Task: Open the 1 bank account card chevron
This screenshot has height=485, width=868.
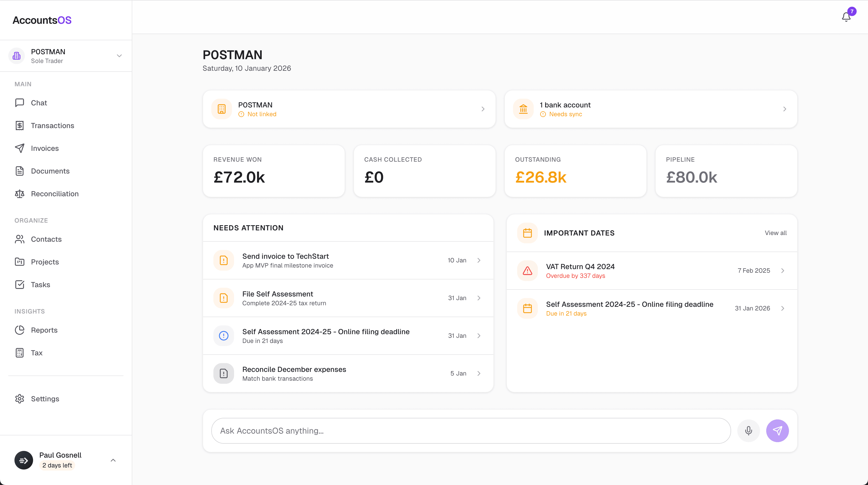Action: pyautogui.click(x=785, y=109)
